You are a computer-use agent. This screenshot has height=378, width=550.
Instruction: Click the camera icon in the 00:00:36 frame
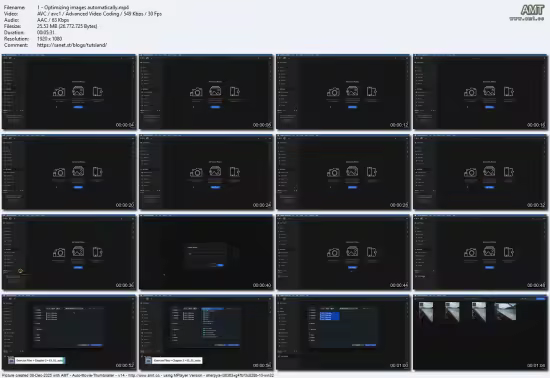[x=59, y=252]
